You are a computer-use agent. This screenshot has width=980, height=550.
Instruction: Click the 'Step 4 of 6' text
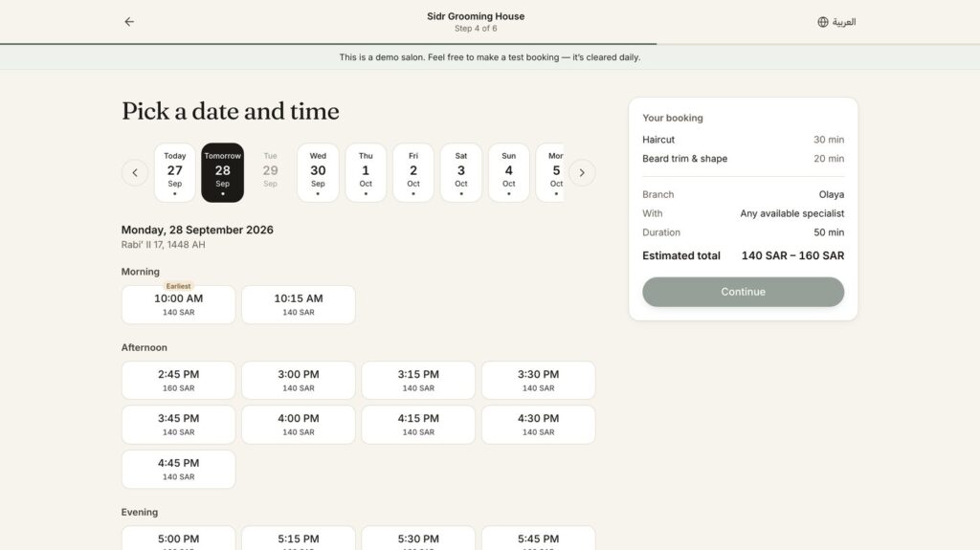(476, 29)
